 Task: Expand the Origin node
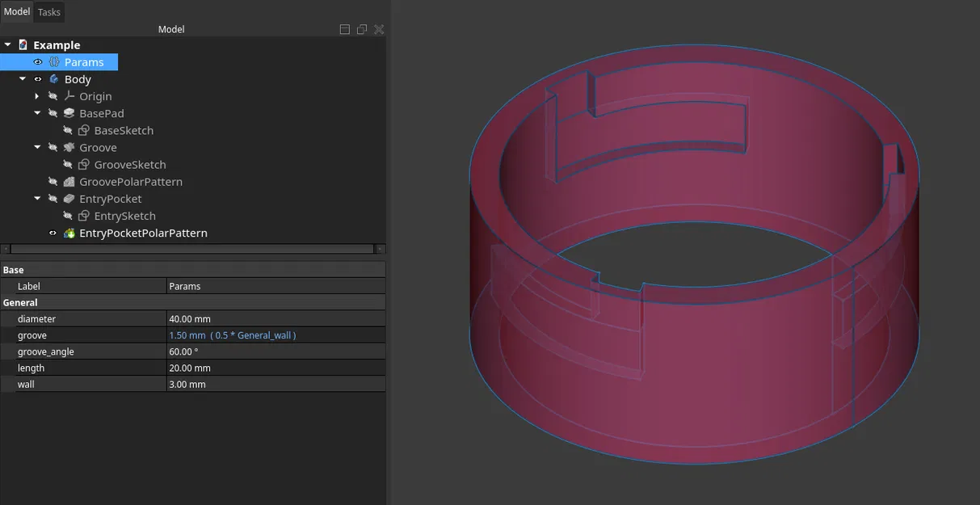coord(36,95)
